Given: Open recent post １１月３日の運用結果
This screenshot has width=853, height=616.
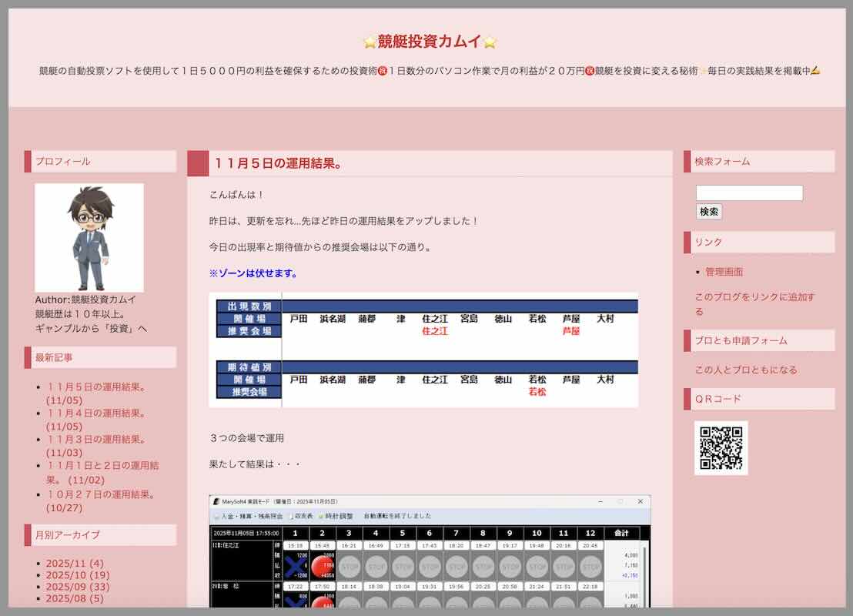Looking at the screenshot, I should coord(96,440).
